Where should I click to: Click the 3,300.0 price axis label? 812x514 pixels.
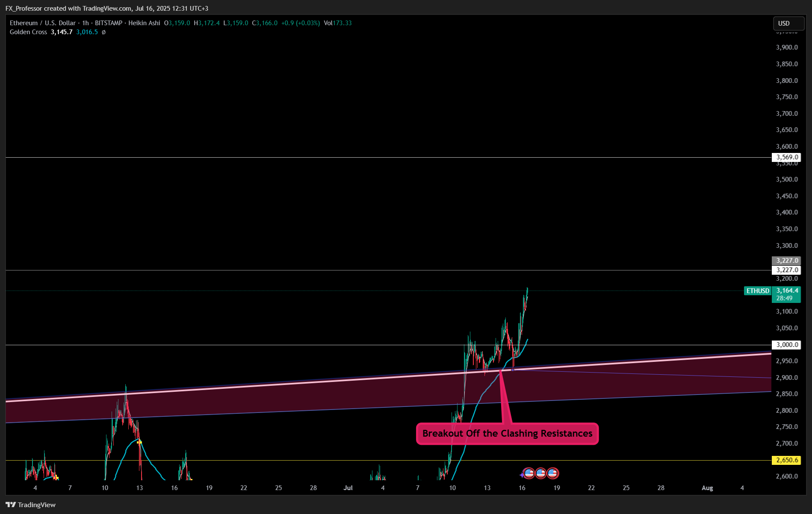pos(787,245)
